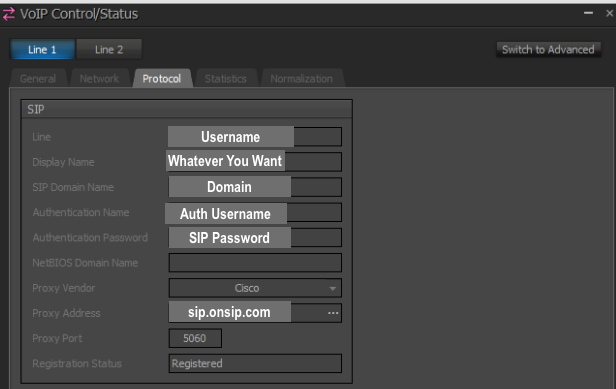Click the Proxy Vendor label
Screen dimensions: 616x389
(64, 288)
